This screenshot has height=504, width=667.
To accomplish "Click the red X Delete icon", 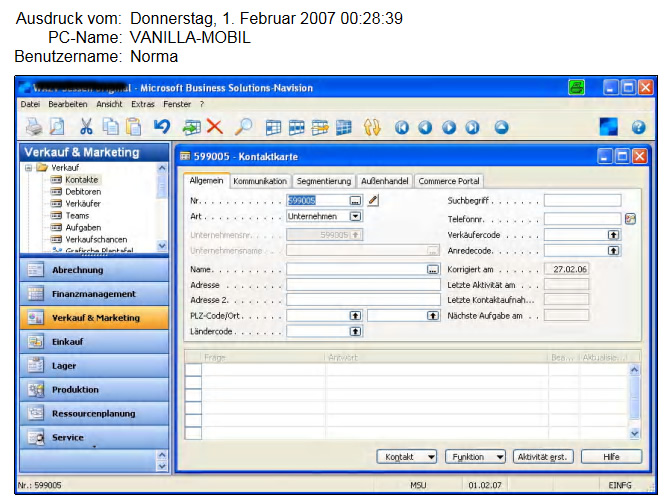I will pos(215,127).
